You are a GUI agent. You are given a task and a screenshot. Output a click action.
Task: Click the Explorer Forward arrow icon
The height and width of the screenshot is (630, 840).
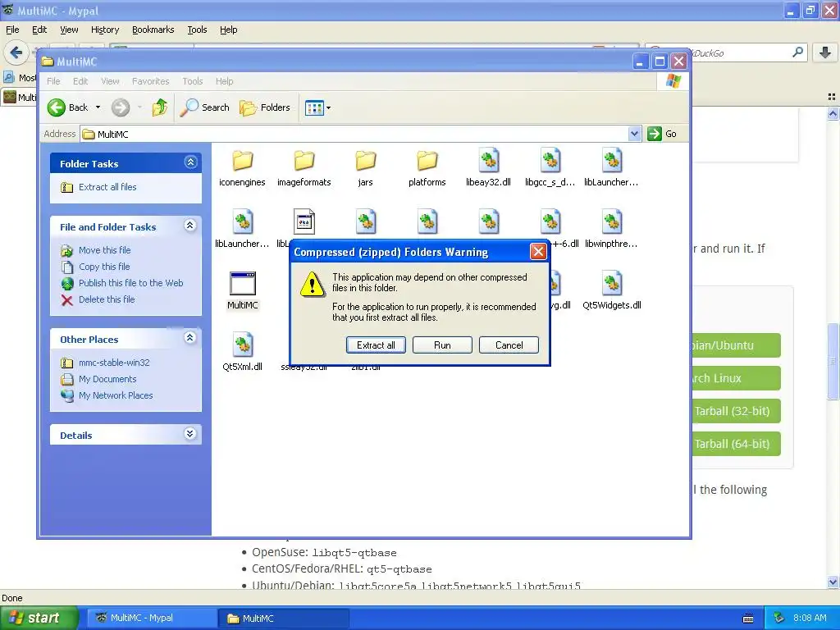[x=121, y=107]
